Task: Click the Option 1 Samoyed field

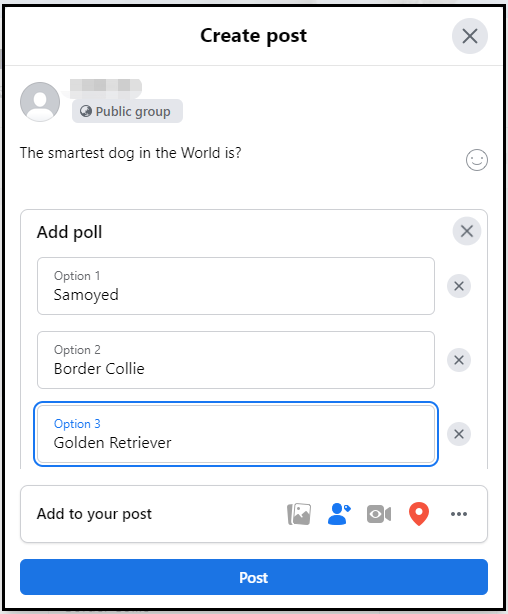Action: (236, 286)
